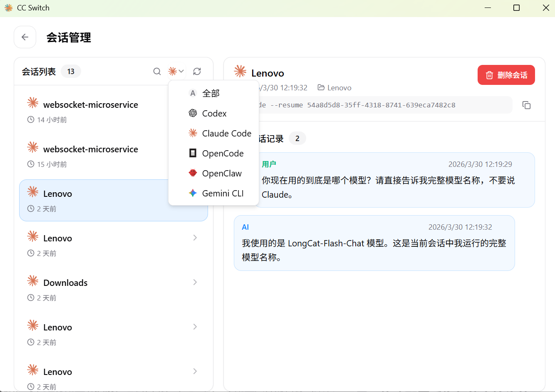Select the AI reply mentioning LongCat-Flash-Chat
This screenshot has width=555, height=392.
[x=374, y=243]
